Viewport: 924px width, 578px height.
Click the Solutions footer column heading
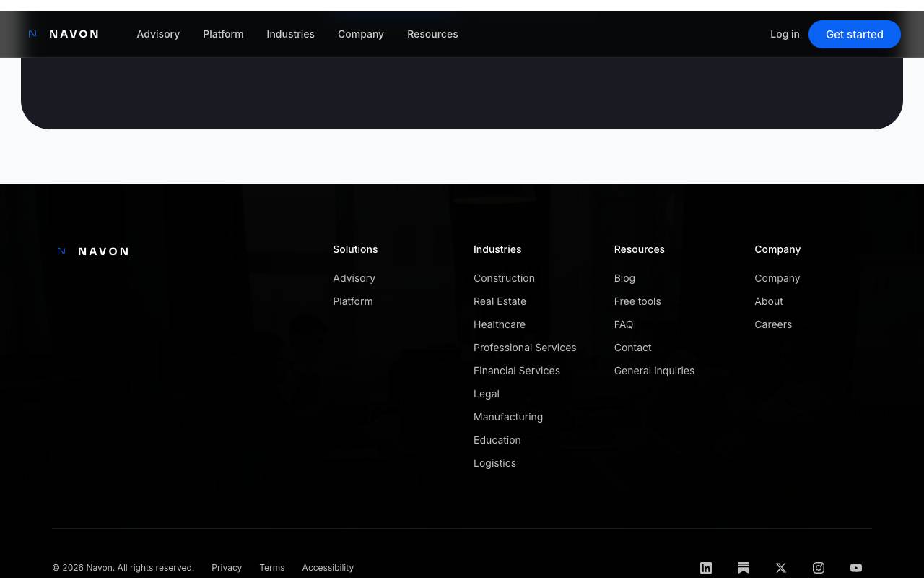point(355,249)
